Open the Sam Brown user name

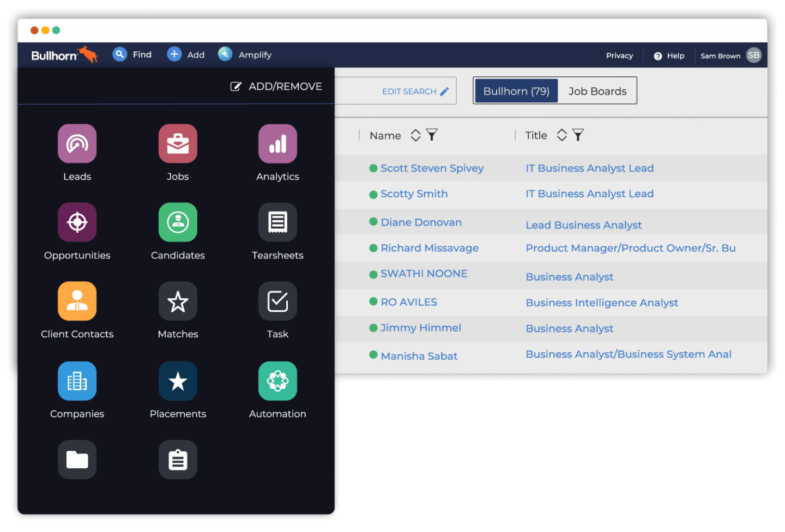point(720,56)
